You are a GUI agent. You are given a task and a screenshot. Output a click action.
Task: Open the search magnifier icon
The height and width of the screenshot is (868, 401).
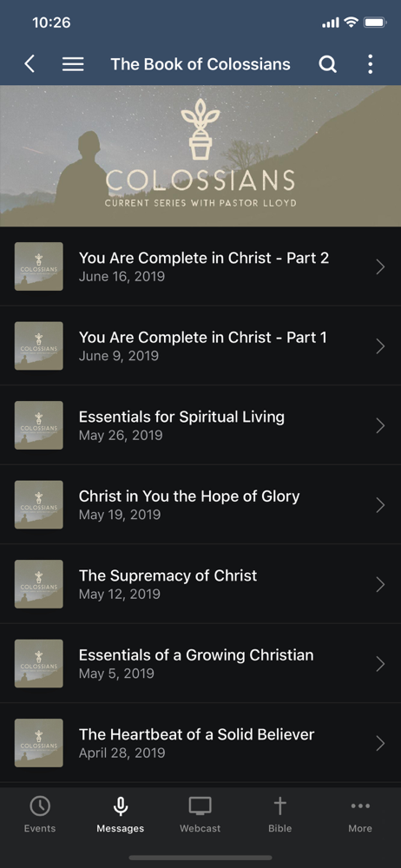coord(327,64)
